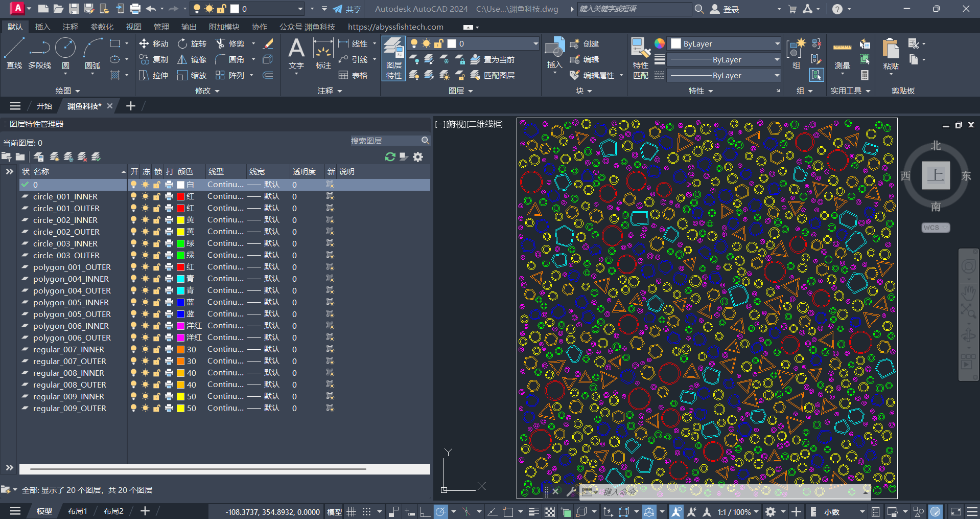Toggle on/off bulb for circle_001_INNER layer
Screen dimensions: 980x519
[134, 196]
